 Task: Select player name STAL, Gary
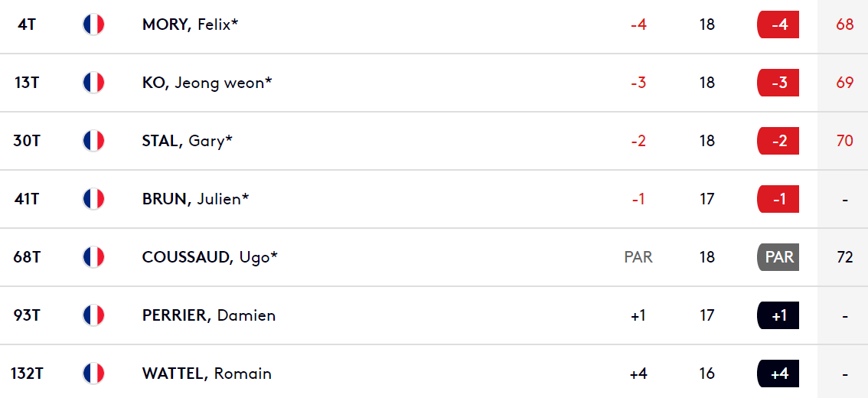pos(187,141)
